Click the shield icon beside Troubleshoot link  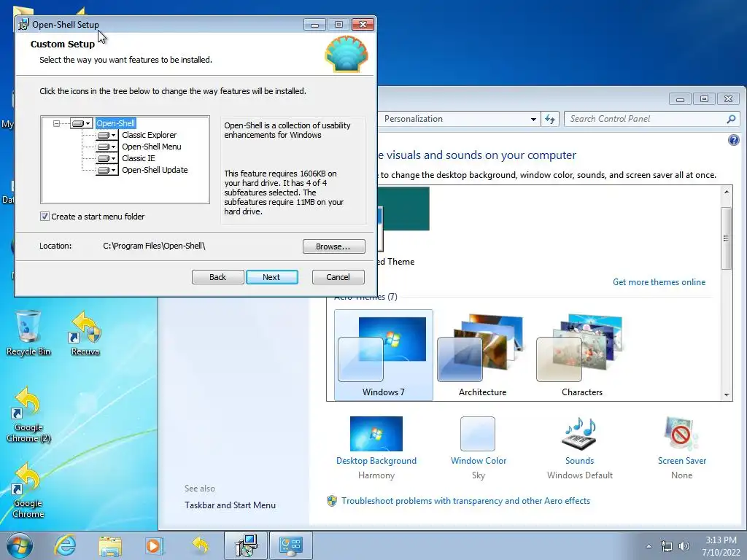332,500
